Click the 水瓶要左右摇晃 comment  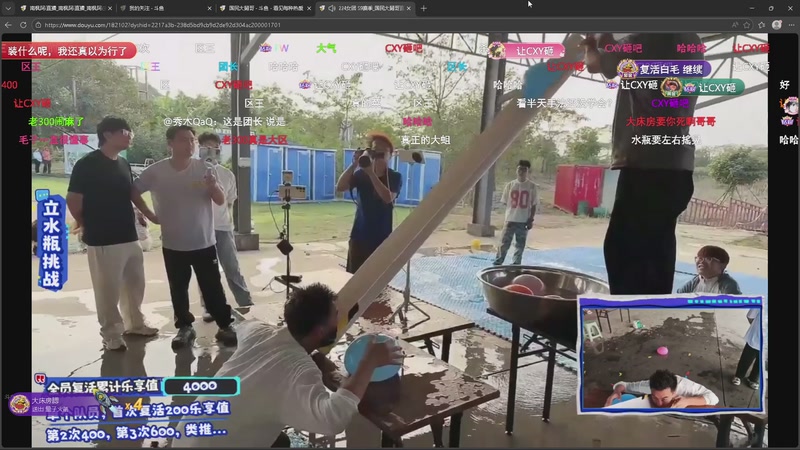pyautogui.click(x=665, y=139)
